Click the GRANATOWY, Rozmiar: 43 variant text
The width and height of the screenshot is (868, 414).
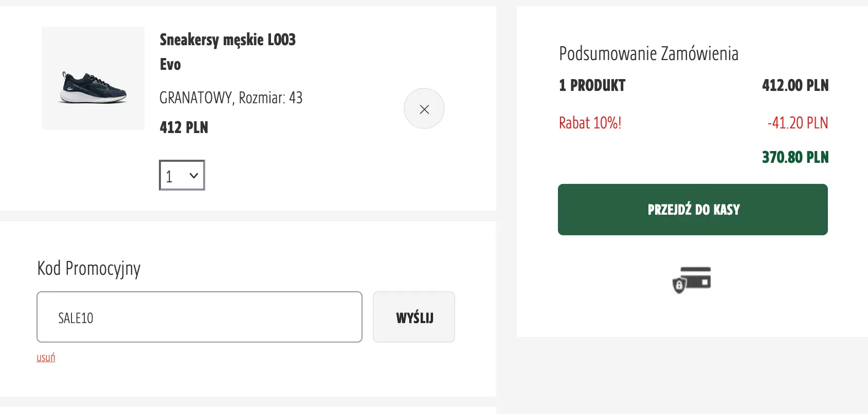231,98
